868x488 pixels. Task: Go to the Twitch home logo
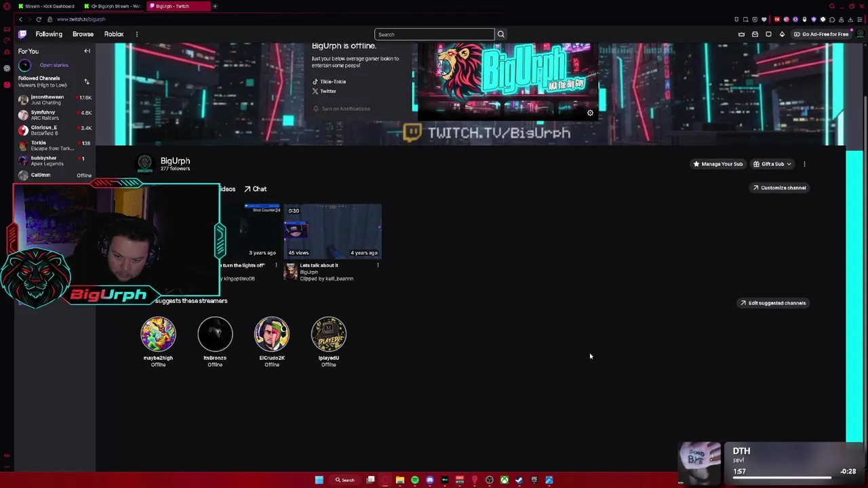(22, 34)
